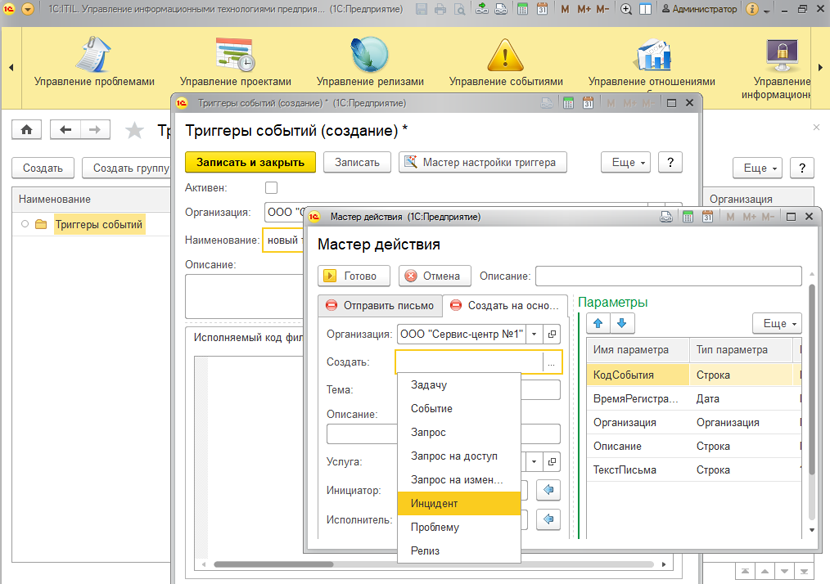Click the home page icon button
This screenshot has width=830, height=584.
[26, 130]
